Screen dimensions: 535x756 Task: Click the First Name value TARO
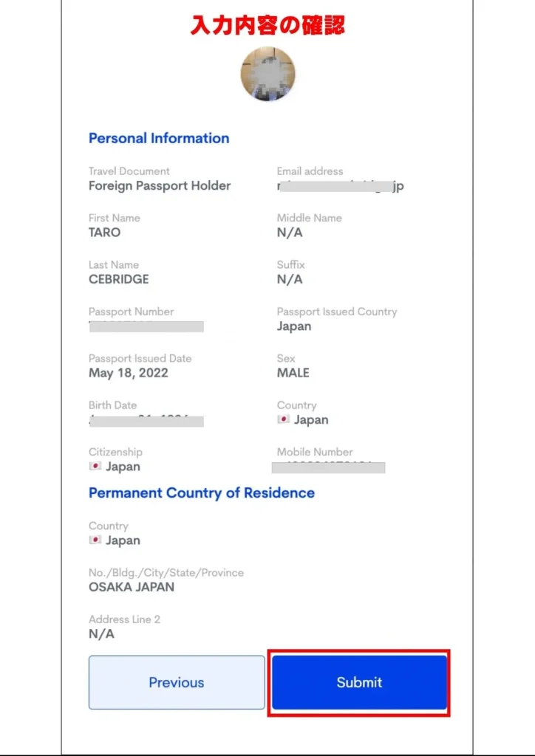point(104,233)
